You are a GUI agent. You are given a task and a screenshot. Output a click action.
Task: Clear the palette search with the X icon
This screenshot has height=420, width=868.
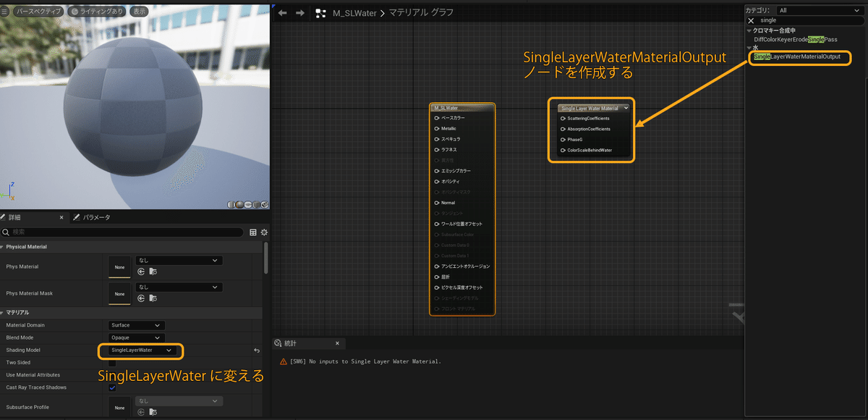point(750,21)
